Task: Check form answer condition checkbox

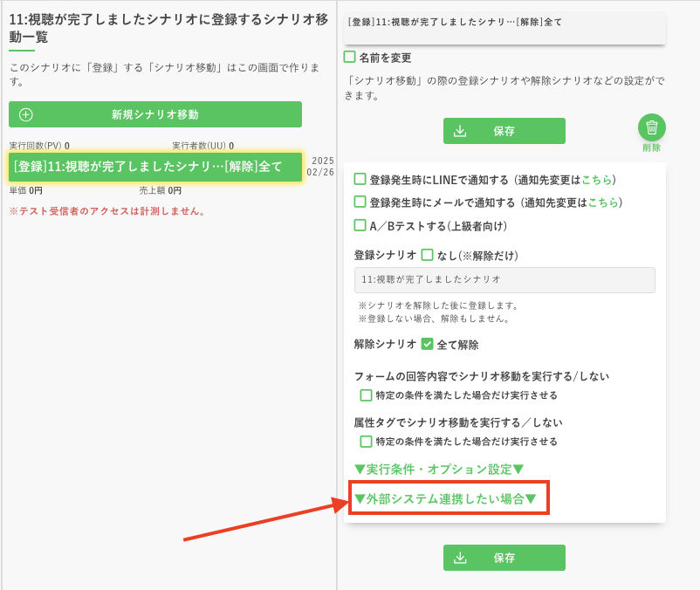Action: (x=367, y=394)
